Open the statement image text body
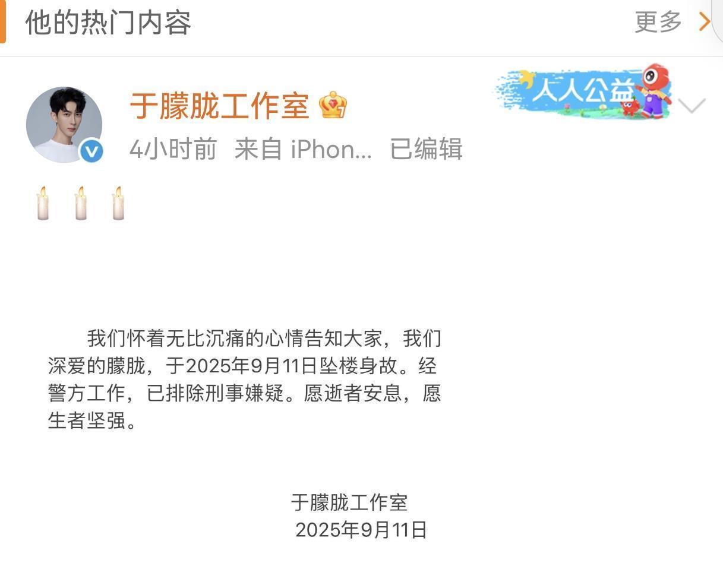Screen dimensions: 723x588 pyautogui.click(x=245, y=380)
